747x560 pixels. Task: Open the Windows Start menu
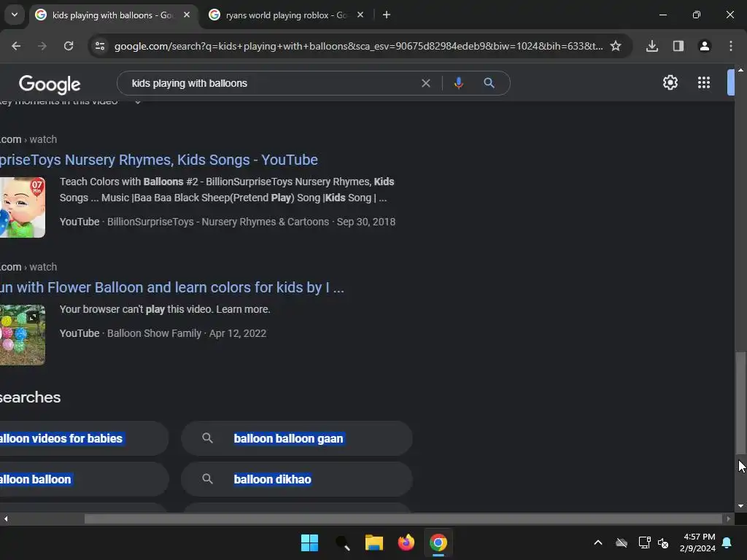tap(309, 542)
